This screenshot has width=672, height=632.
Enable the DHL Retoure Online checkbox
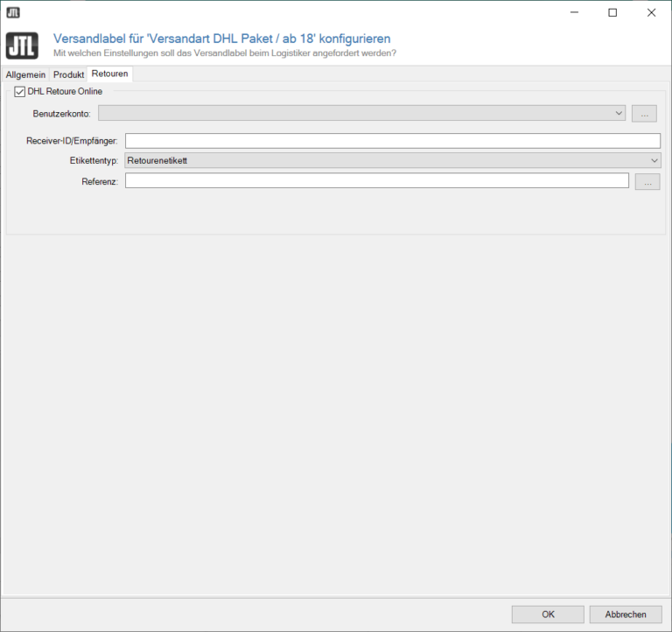pos(20,91)
